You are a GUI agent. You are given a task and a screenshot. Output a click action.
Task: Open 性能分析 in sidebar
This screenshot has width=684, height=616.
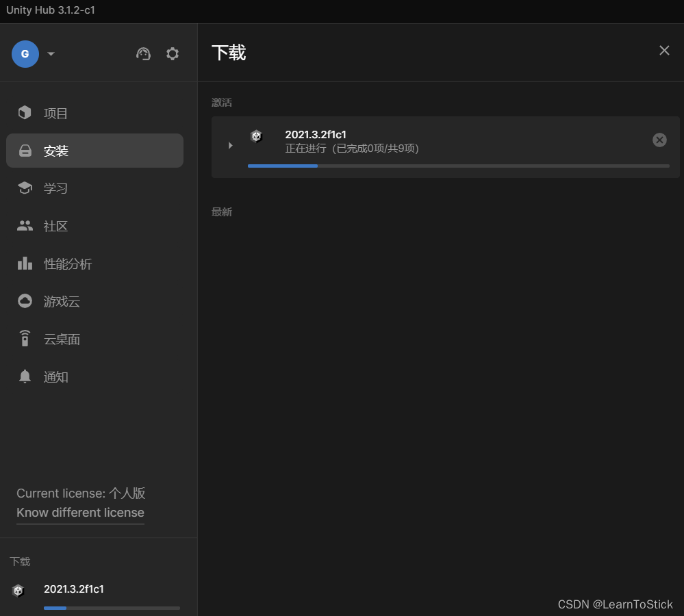pos(94,264)
